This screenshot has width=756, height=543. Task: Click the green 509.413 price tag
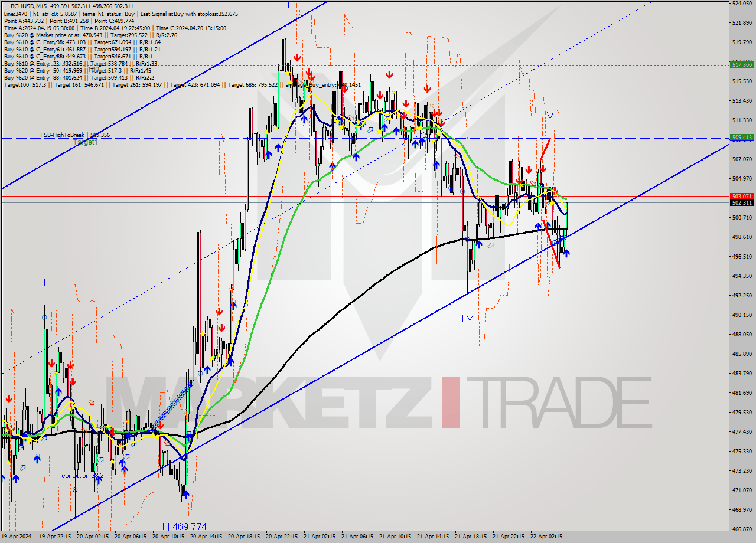tap(741, 138)
